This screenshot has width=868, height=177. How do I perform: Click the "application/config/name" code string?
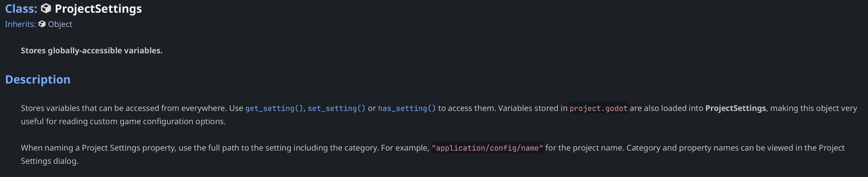[x=487, y=148]
